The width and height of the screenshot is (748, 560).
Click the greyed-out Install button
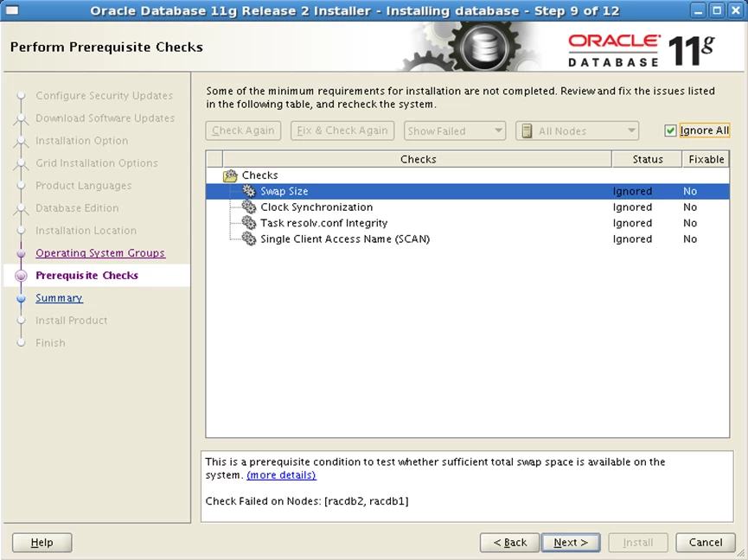pyautogui.click(x=638, y=543)
